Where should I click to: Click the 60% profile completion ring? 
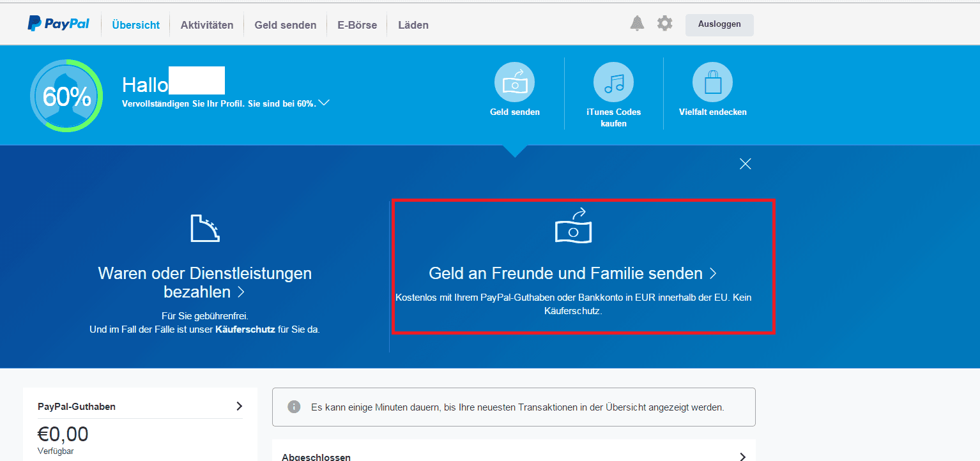(66, 96)
